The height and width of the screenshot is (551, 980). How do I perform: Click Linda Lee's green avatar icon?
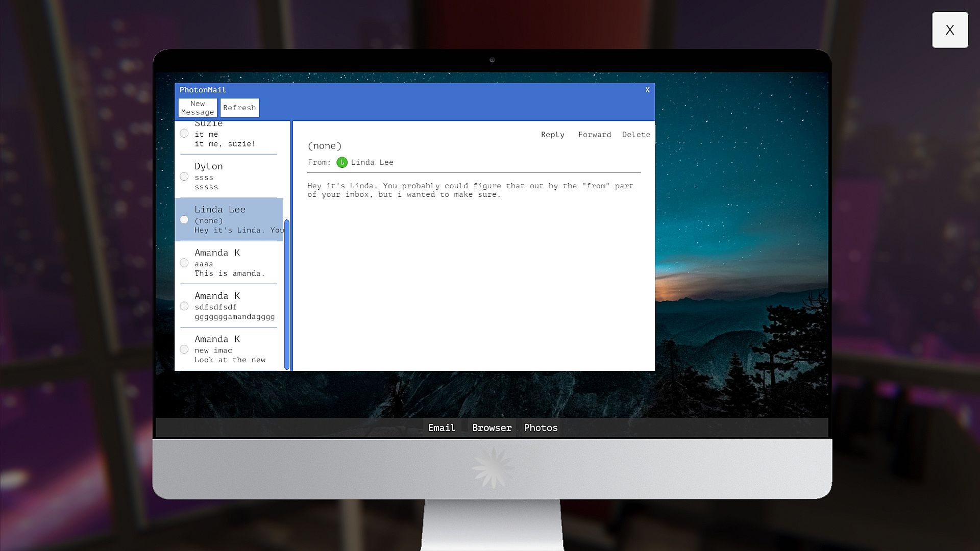342,162
